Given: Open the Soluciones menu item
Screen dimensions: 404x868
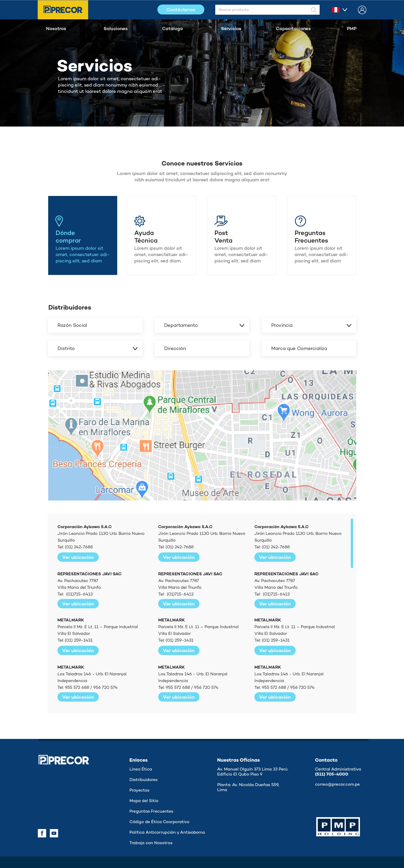Looking at the screenshot, I should (x=116, y=29).
